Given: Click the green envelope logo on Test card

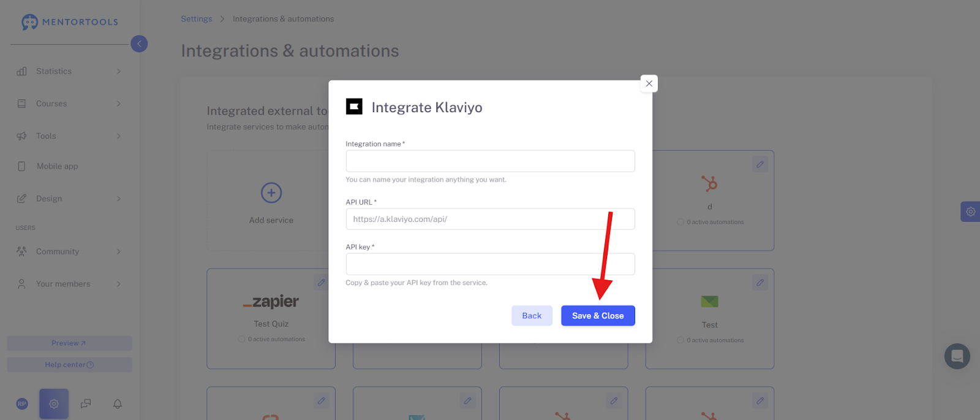Looking at the screenshot, I should point(709,302).
